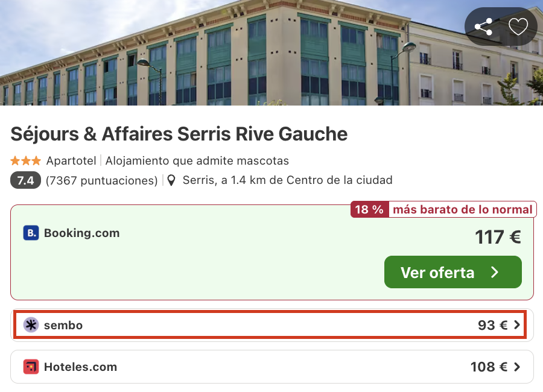Open the hotel title Séjours & Affaires Serris
Image resolution: width=543 pixels, height=392 pixels.
[179, 133]
